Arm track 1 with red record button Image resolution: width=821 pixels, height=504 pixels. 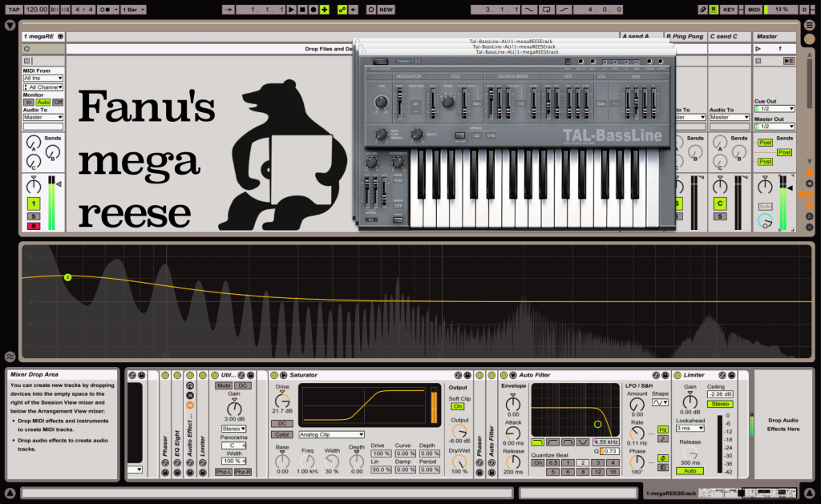34,226
